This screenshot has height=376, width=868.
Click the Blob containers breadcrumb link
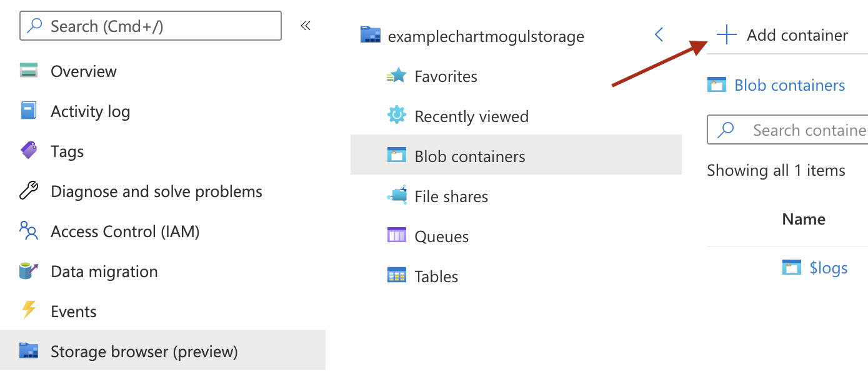pyautogui.click(x=790, y=85)
